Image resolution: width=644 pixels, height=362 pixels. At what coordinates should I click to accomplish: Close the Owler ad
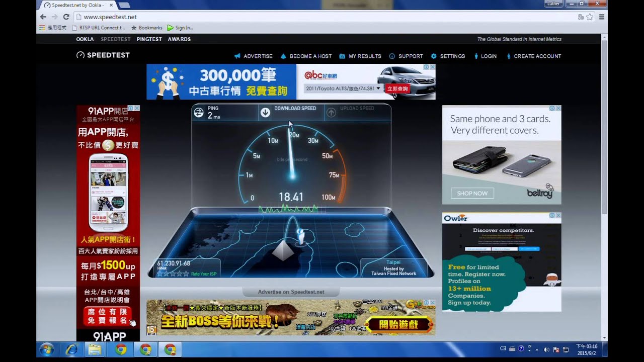(558, 215)
